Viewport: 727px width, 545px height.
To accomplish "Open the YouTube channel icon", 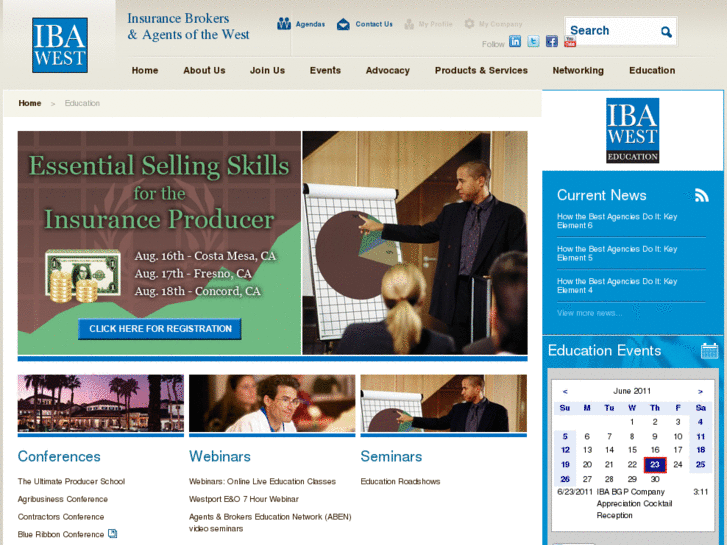I will (x=570, y=41).
